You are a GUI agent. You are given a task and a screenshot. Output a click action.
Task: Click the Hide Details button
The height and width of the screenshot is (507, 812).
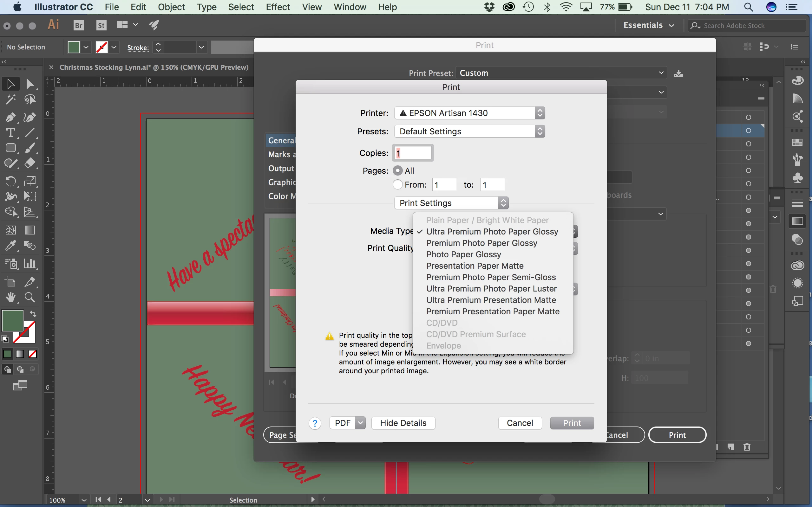403,423
